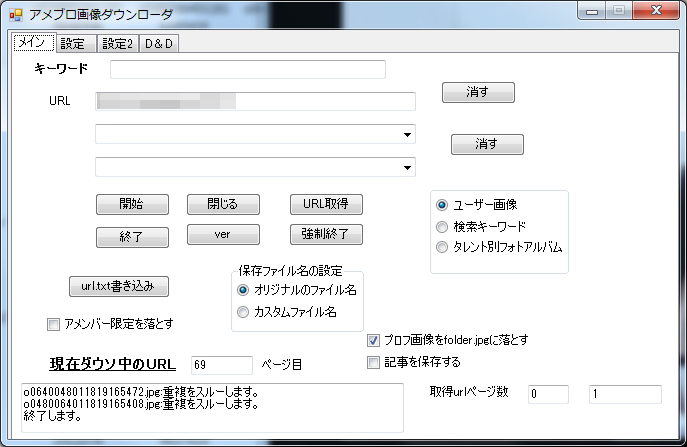687x447 pixels.
Task: Expand the first combo box below URL
Action: coord(407,135)
